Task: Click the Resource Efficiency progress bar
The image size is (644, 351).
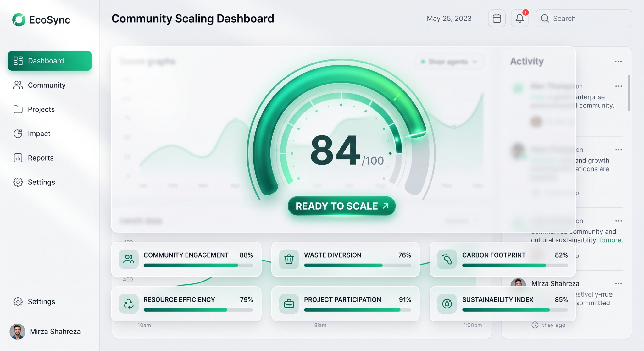Action: (x=198, y=310)
